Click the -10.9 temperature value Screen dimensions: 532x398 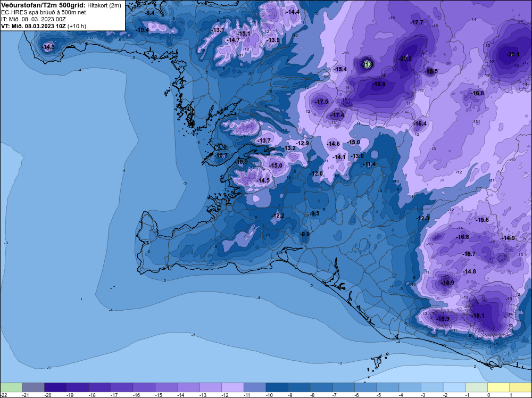click(x=242, y=162)
